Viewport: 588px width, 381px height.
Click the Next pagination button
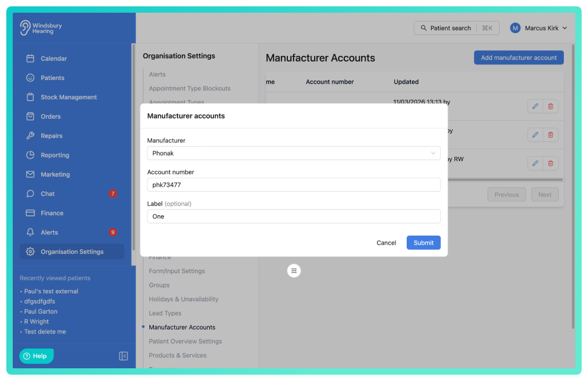[x=545, y=194]
